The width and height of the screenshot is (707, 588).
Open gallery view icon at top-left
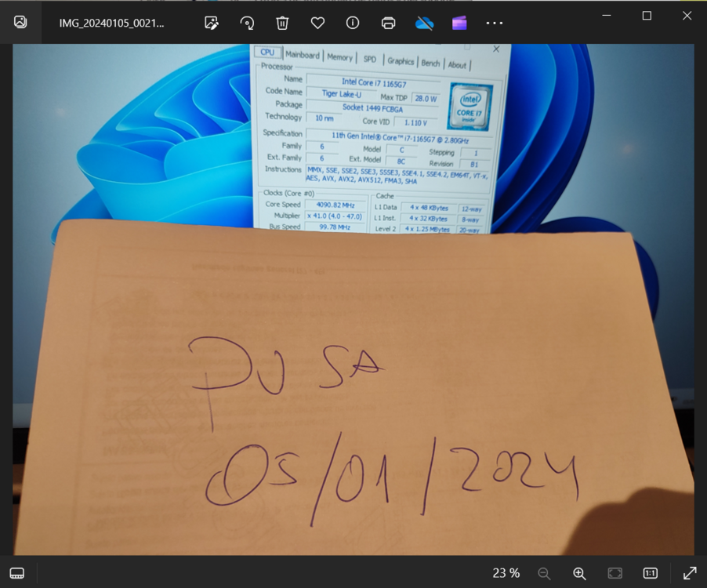point(20,22)
